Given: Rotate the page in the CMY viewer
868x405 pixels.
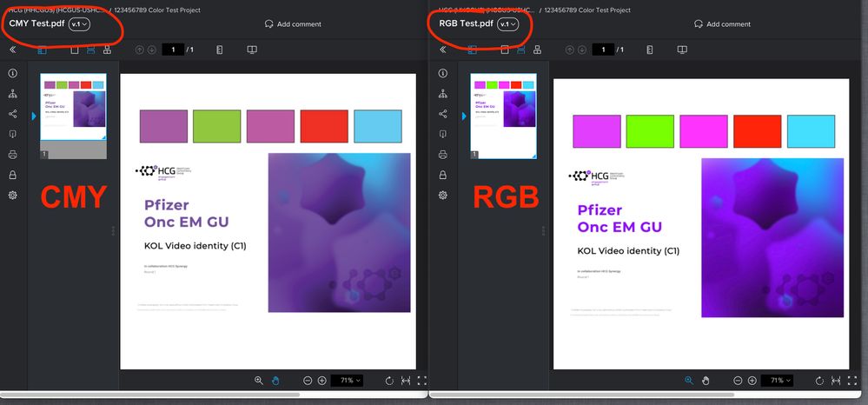Looking at the screenshot, I should click(x=389, y=381).
